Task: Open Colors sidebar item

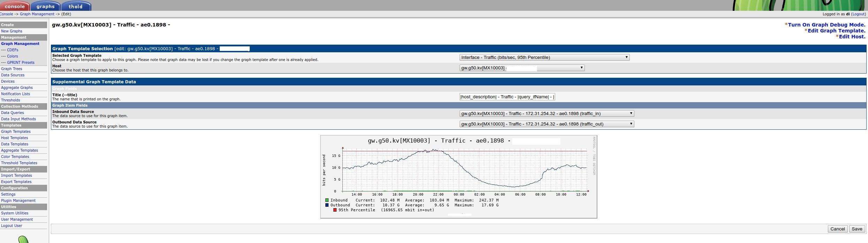Action: tap(12, 56)
